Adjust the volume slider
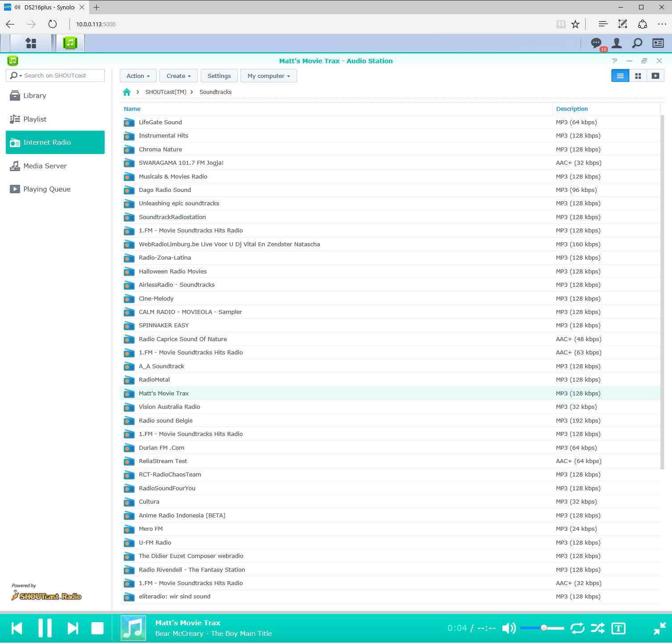The height and width of the screenshot is (643, 672). (x=542, y=628)
